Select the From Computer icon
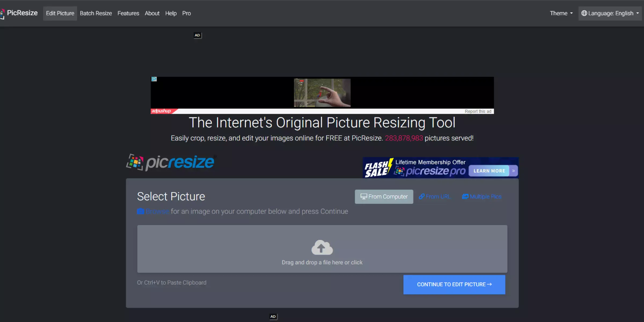 click(363, 196)
